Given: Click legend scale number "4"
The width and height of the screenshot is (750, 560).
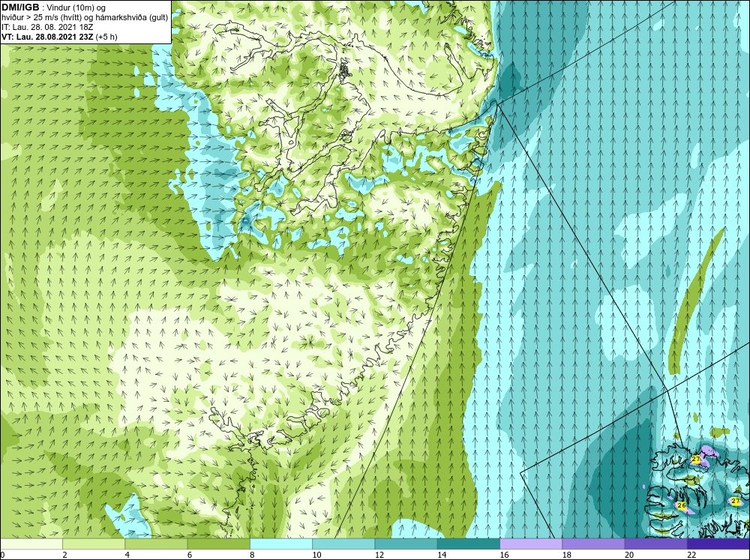Looking at the screenshot, I should (127, 554).
